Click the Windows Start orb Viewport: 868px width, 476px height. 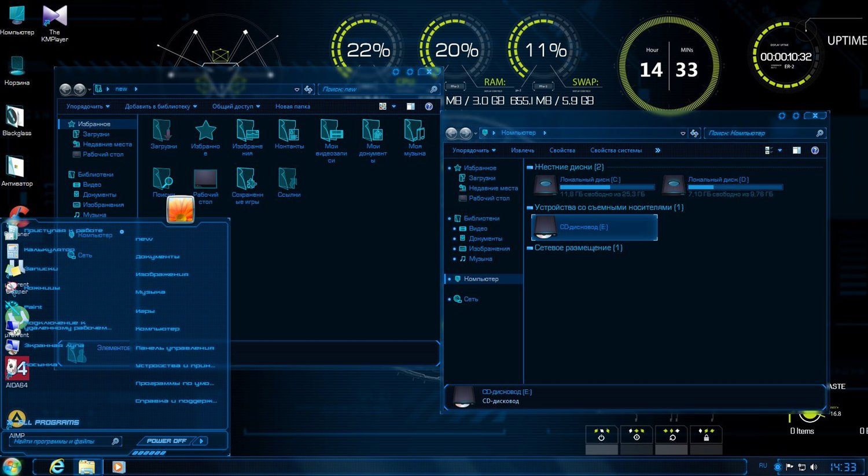click(12, 466)
